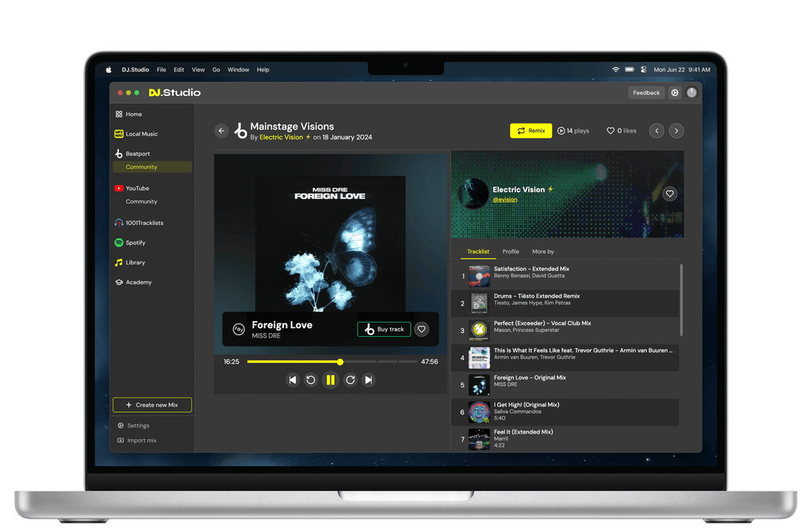Open the Edit menu

point(178,69)
